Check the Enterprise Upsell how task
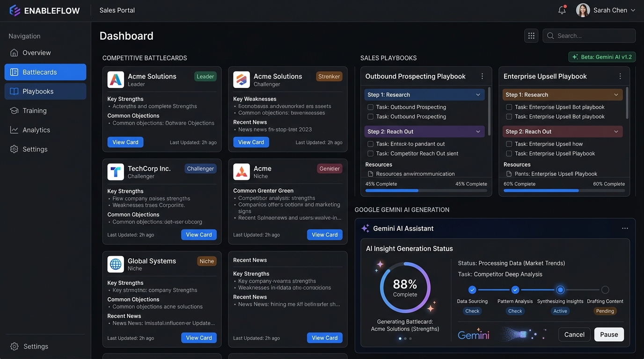 (509, 144)
